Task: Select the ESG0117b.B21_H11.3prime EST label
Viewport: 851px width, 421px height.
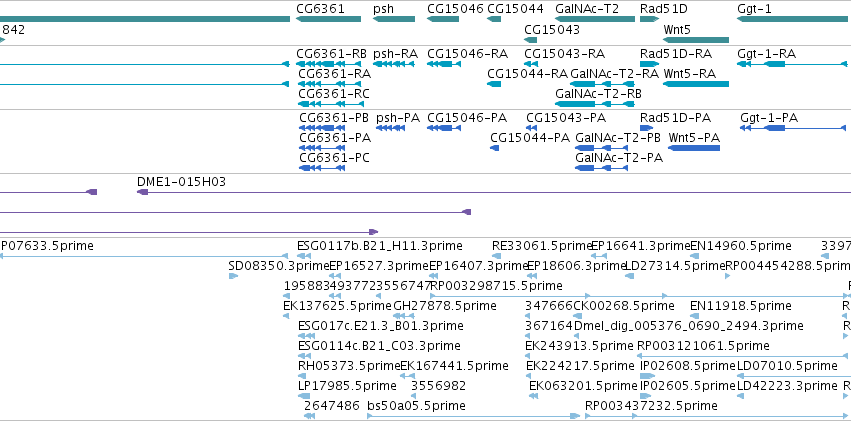Action: (x=380, y=246)
